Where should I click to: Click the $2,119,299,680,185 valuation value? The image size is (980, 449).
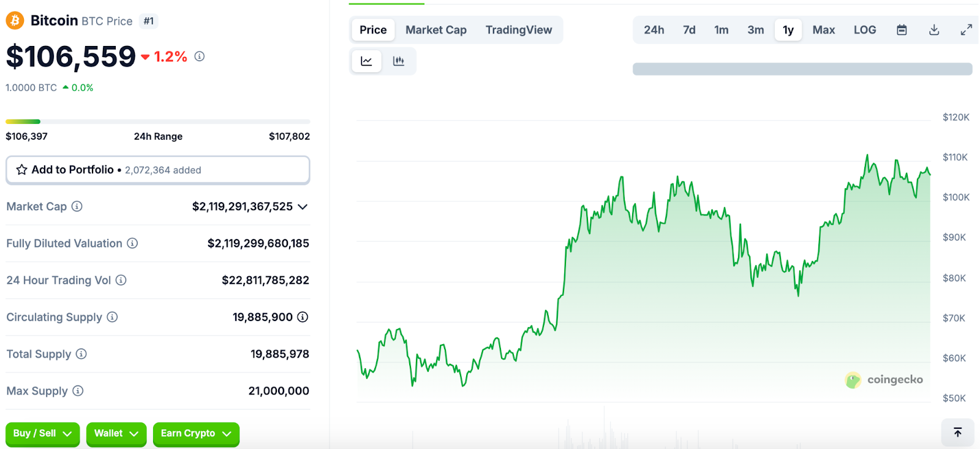click(x=258, y=243)
